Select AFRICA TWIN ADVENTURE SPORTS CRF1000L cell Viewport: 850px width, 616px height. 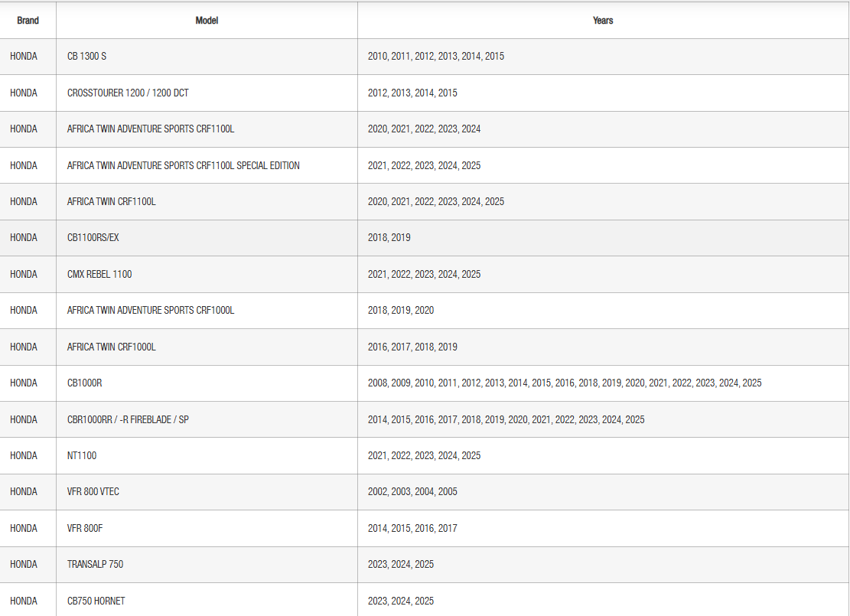click(x=151, y=310)
